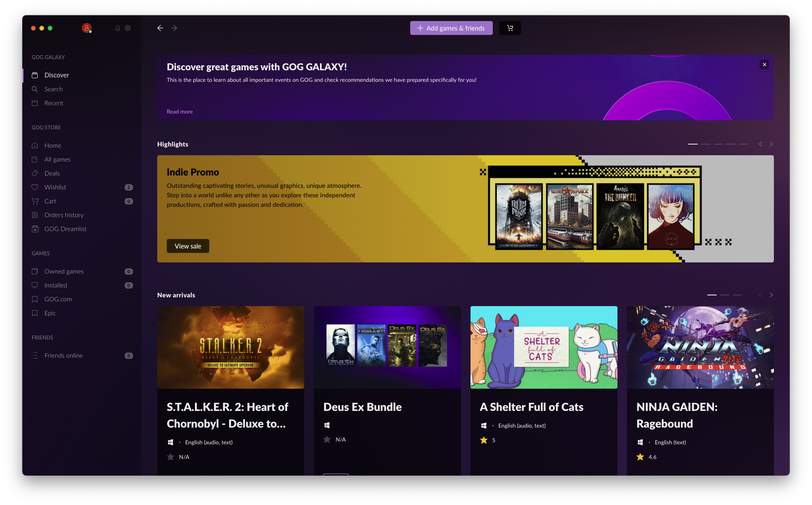The height and width of the screenshot is (505, 812).
Task: Click the Deals tag icon
Action: 35,173
